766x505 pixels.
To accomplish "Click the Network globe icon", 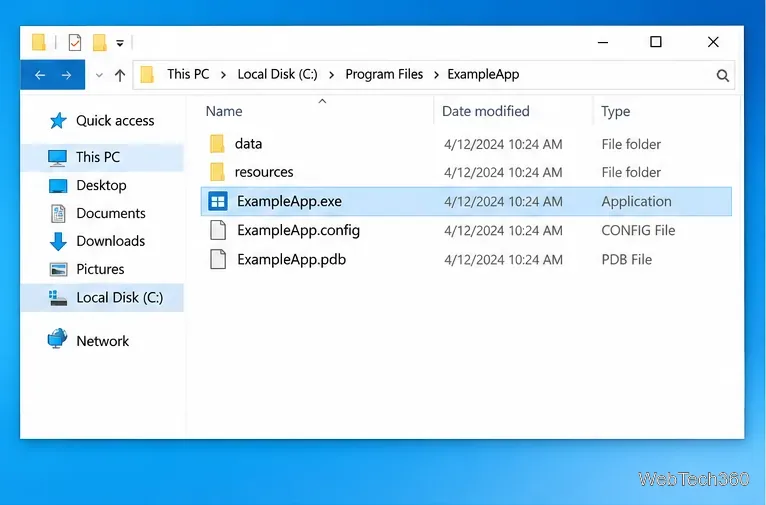I will pos(57,338).
